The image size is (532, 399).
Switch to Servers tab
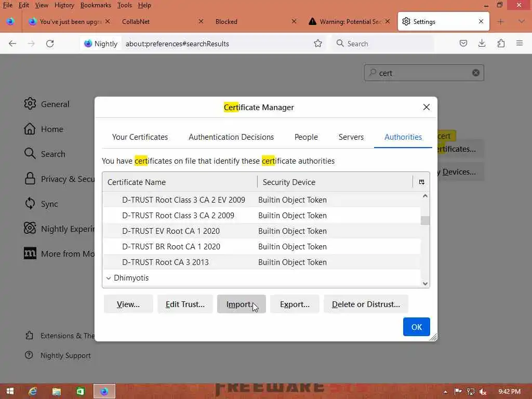[351, 137]
